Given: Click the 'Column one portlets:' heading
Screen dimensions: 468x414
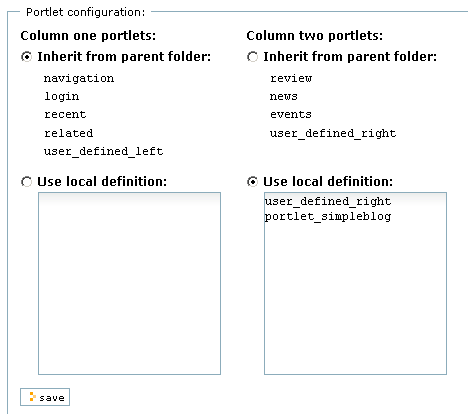Looking at the screenshot, I should (x=88, y=36).
